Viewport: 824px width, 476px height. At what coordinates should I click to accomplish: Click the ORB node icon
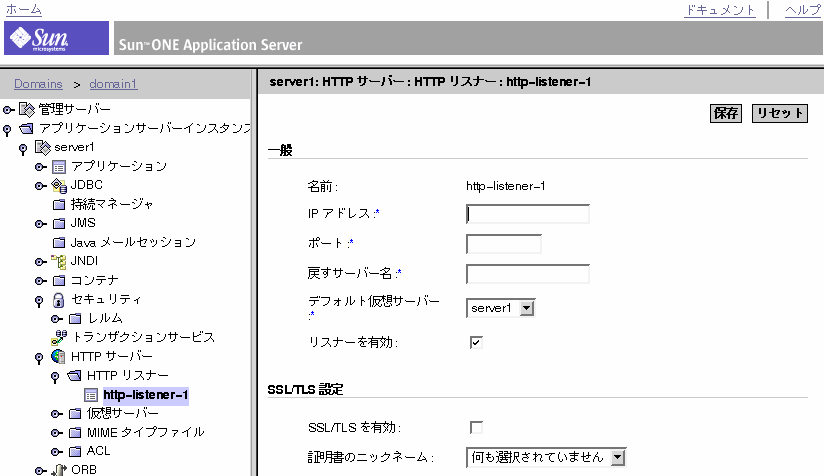coord(59,470)
